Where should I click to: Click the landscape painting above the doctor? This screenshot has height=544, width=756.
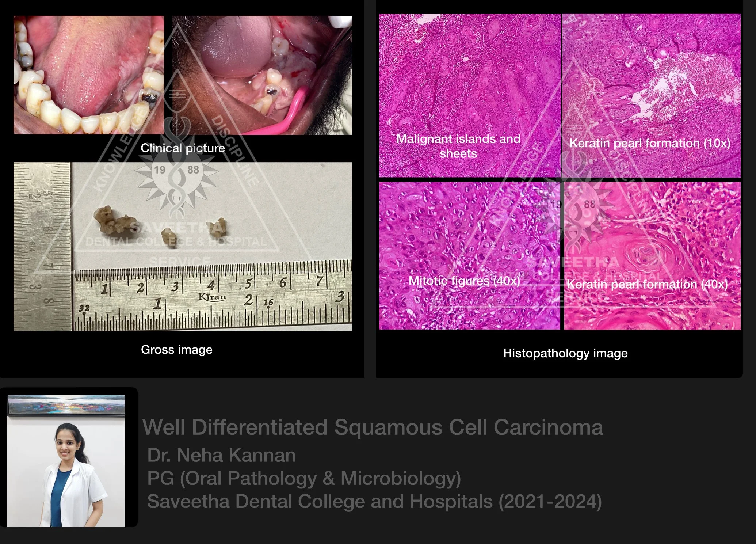(x=66, y=404)
